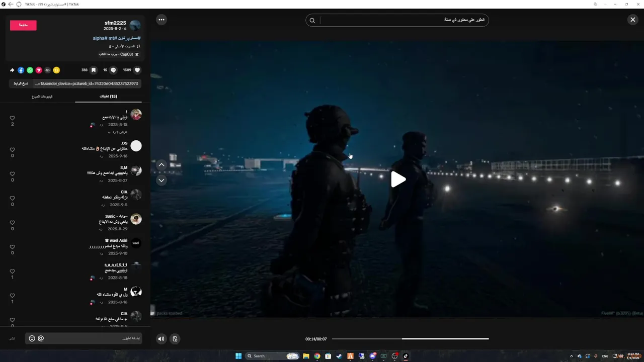Open sfm2225 profile avatar
Screen dimensions: 644x362
coord(135,26)
